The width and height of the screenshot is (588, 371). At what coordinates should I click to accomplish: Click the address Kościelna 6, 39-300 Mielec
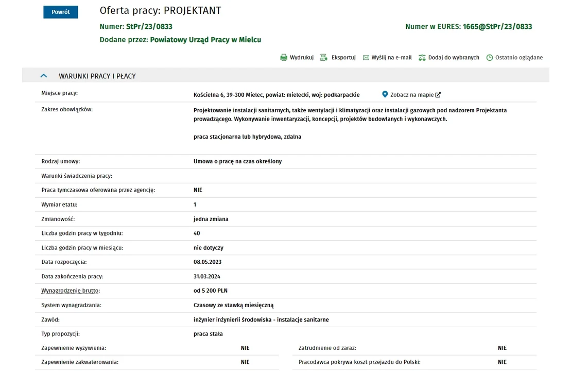(229, 95)
